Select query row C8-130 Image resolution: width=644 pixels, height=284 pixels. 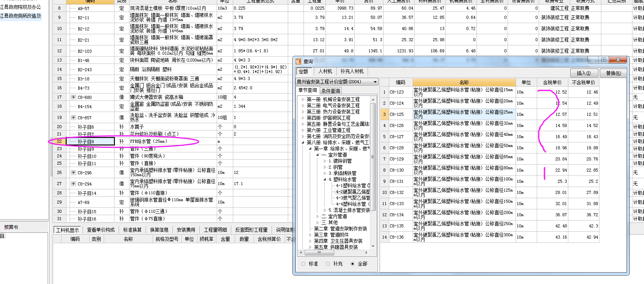[x=490, y=170]
